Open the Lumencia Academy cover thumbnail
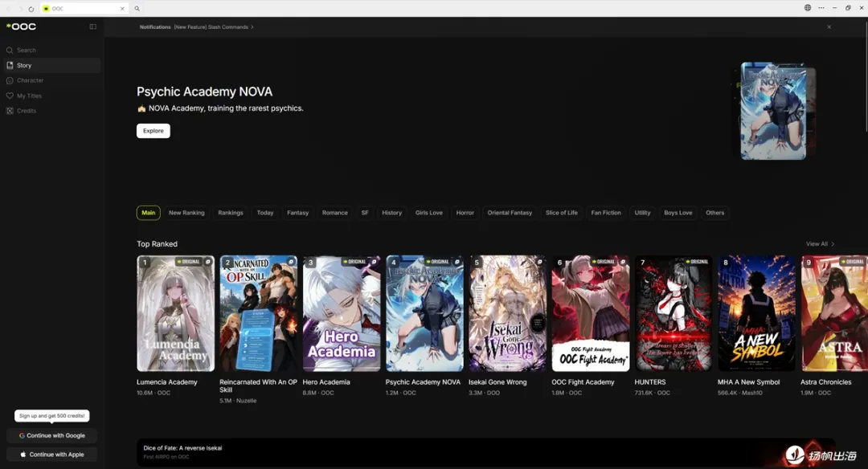This screenshot has height=469, width=868. point(175,313)
